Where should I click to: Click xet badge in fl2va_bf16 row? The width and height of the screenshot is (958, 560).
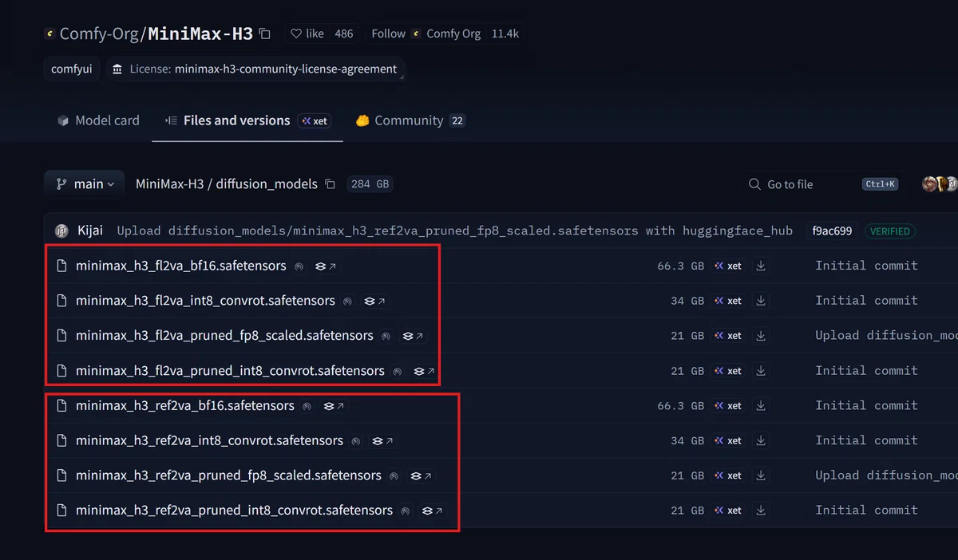pos(728,266)
